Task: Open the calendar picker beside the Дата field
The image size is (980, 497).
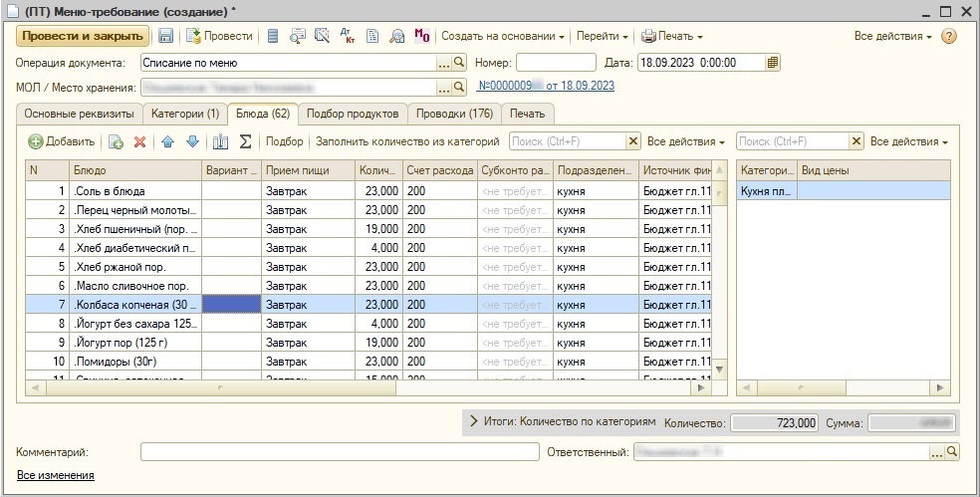Action: pyautogui.click(x=772, y=62)
